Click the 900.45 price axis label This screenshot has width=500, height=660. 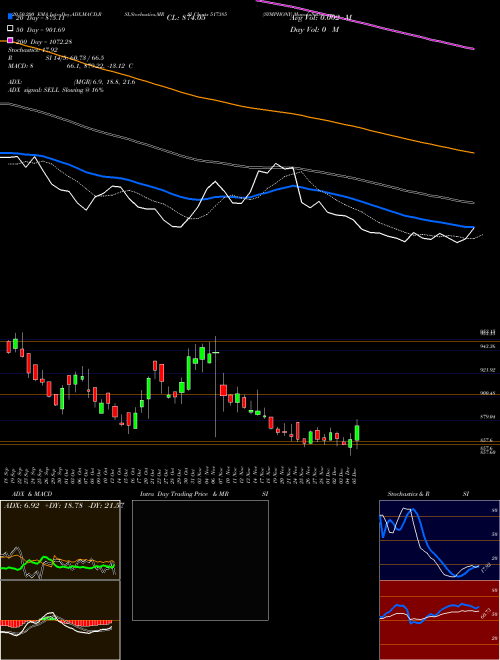coord(488,393)
